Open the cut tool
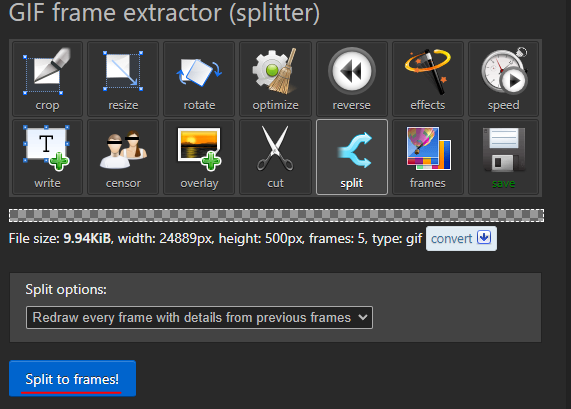This screenshot has width=571, height=409. 275,157
